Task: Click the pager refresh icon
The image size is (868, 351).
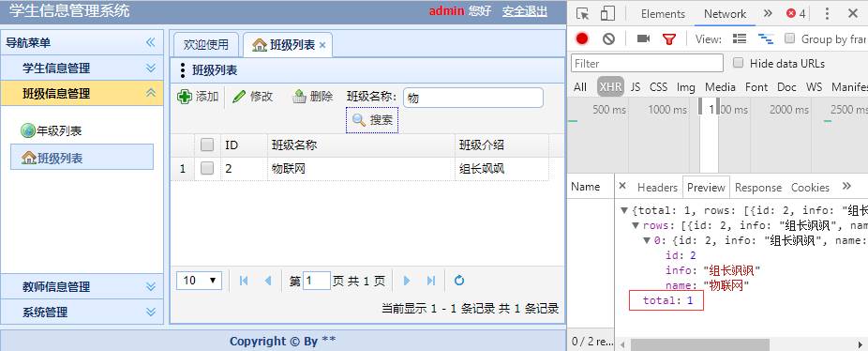Action: pyautogui.click(x=459, y=281)
